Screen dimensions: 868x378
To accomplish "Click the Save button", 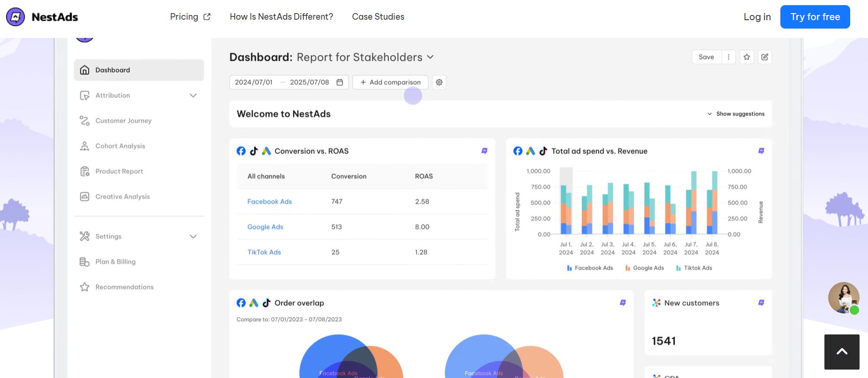I will pyautogui.click(x=706, y=57).
